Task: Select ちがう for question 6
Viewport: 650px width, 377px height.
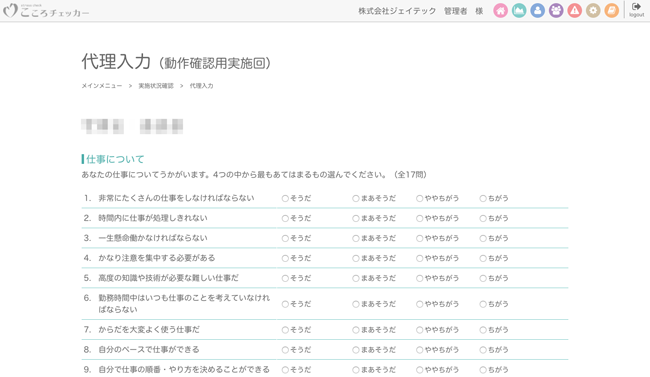Action: pos(483,304)
